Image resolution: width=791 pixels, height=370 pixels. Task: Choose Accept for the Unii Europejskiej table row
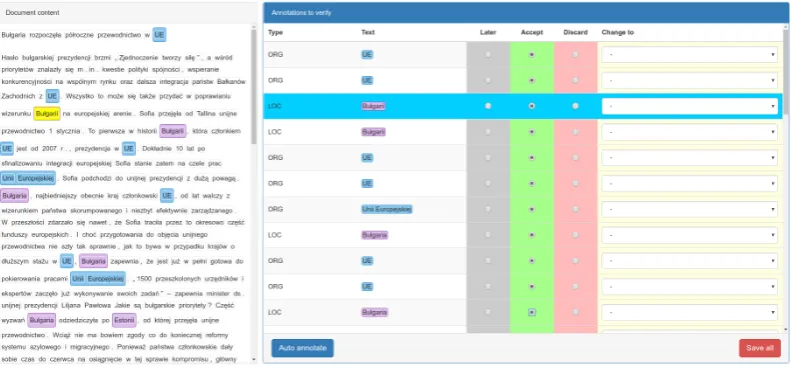(x=531, y=209)
